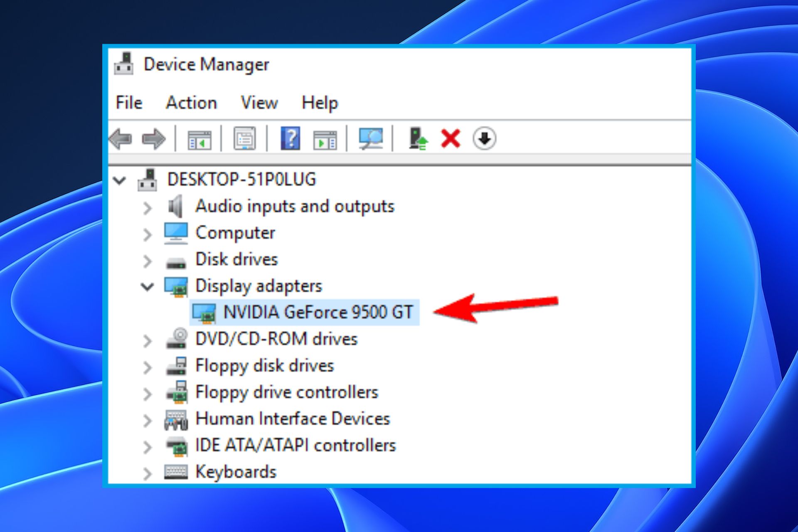Expand the Disk drives category
The width and height of the screenshot is (798, 532).
tap(147, 261)
